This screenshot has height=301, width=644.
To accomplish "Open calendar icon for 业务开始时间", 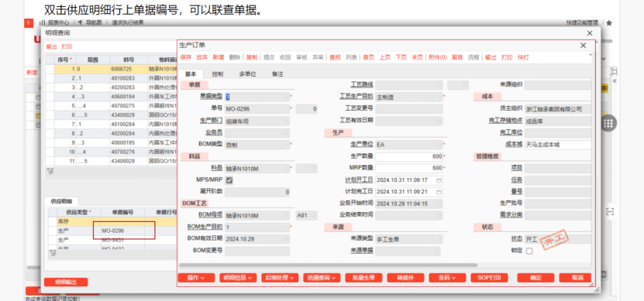I will (439, 204).
